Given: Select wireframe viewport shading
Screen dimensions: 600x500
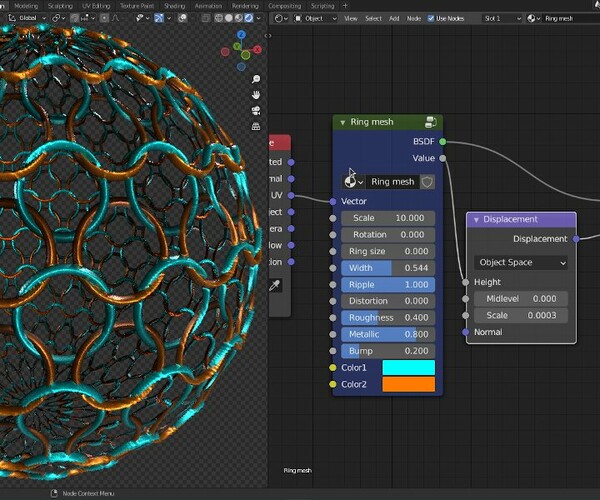Looking at the screenshot, I should pyautogui.click(x=218, y=18).
